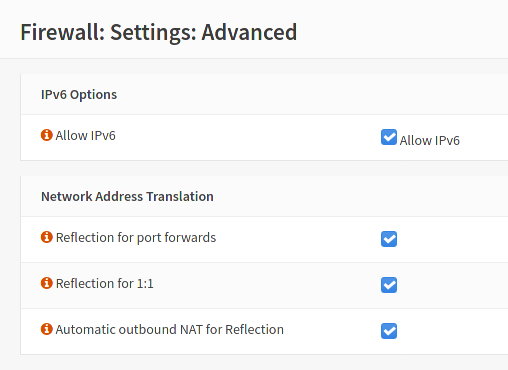Uncheck Reflection for port forwards
Image resolution: width=508 pixels, height=370 pixels.
click(x=389, y=239)
